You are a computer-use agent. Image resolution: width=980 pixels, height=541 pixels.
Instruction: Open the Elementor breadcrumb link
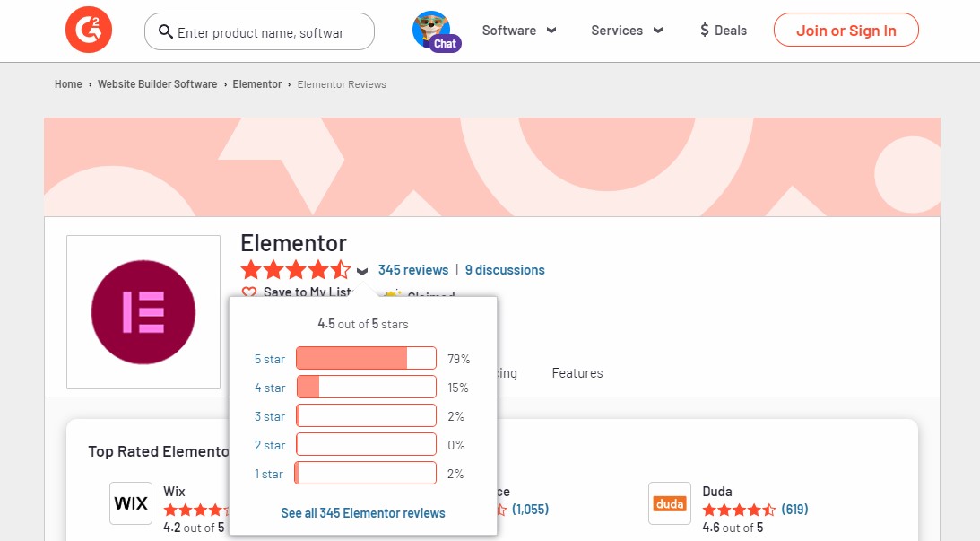(256, 83)
